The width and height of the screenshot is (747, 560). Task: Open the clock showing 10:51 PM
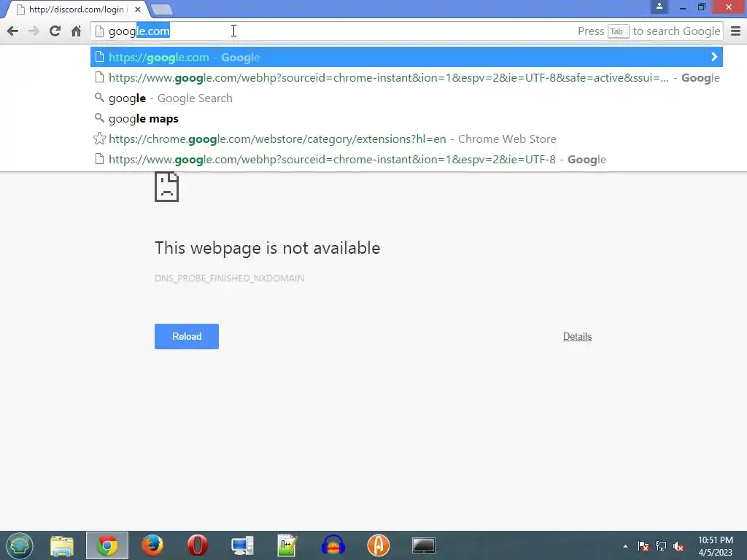(716, 546)
